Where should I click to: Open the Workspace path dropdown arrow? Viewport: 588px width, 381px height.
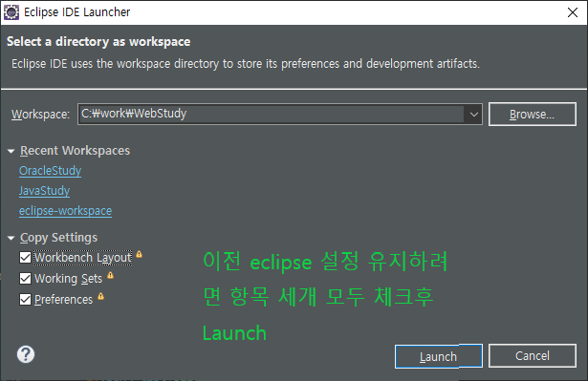473,115
